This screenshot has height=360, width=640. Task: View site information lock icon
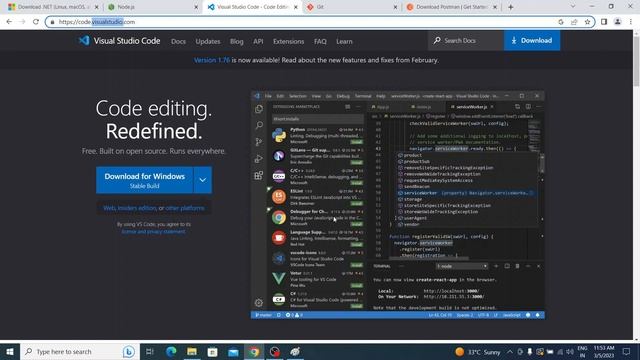click(52, 22)
